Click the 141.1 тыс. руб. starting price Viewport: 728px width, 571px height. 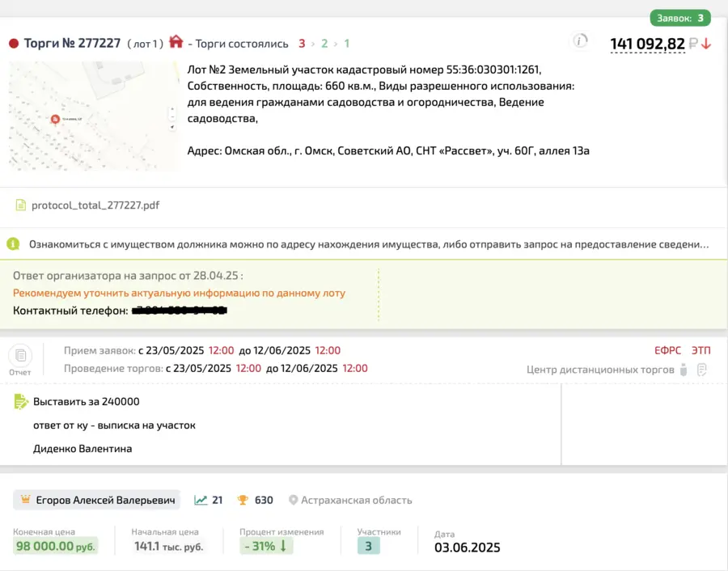pyautogui.click(x=168, y=547)
